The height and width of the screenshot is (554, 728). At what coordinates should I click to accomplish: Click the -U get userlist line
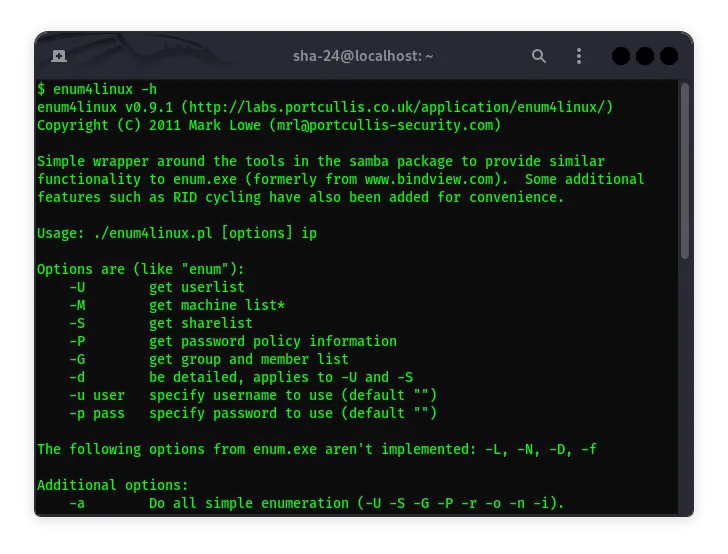157,287
